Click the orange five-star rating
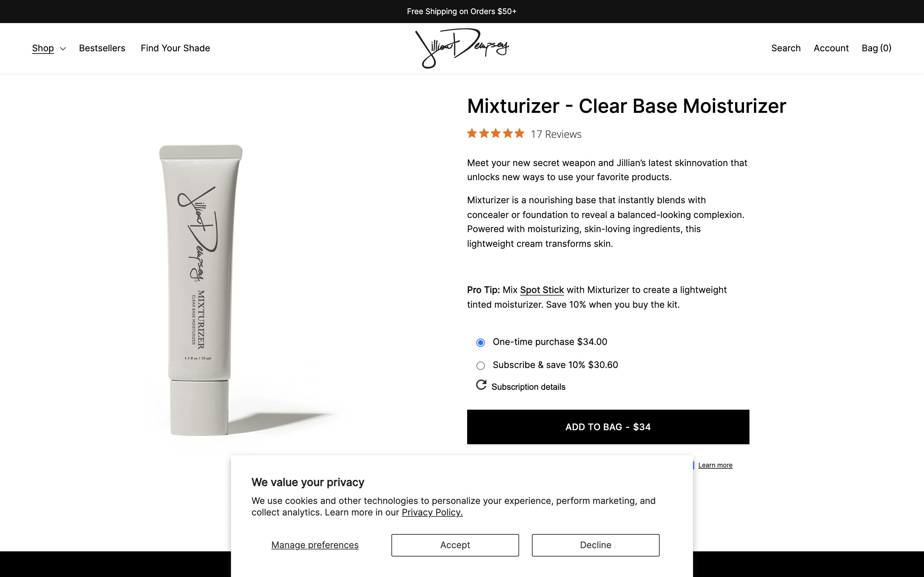The height and width of the screenshot is (577, 924). point(496,134)
